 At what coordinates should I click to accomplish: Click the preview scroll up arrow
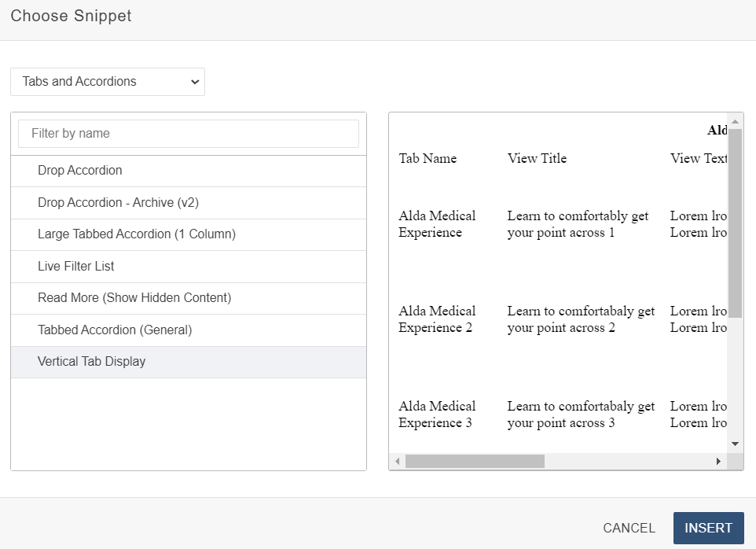tap(736, 122)
